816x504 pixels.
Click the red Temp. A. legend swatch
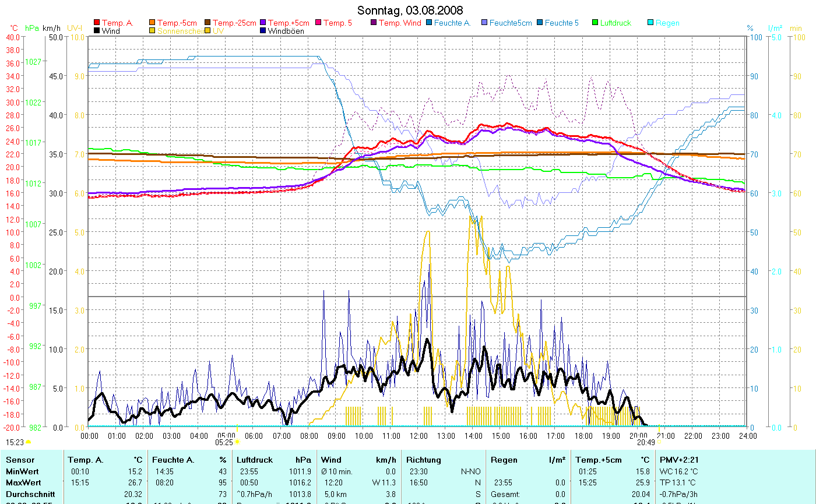pos(97,23)
